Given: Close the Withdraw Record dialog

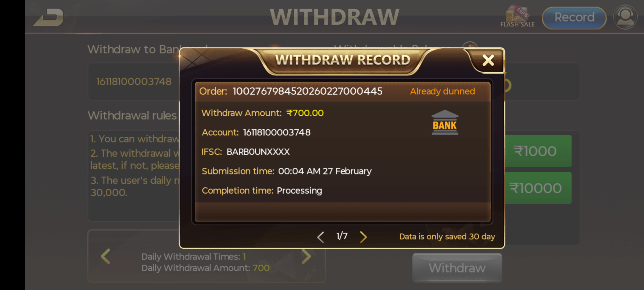Looking at the screenshot, I should tap(488, 60).
